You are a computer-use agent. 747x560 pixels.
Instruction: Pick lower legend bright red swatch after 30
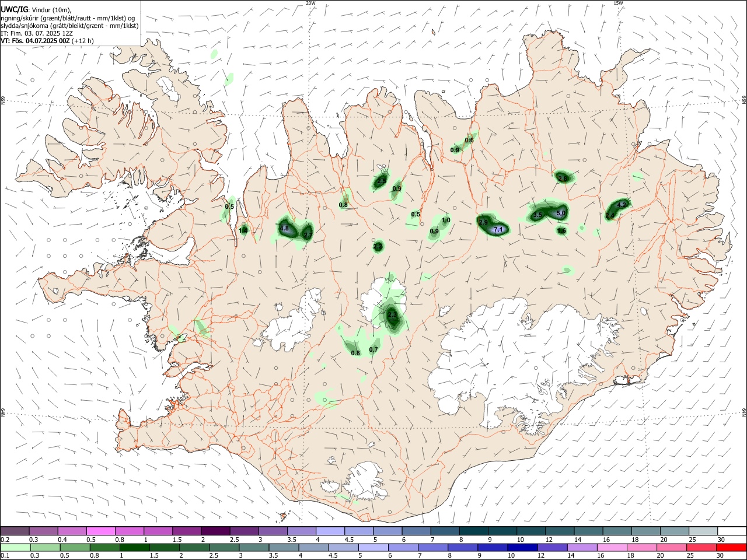[731, 547]
